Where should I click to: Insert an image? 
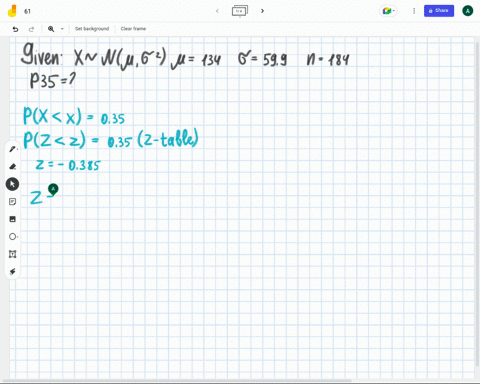pyautogui.click(x=13, y=219)
